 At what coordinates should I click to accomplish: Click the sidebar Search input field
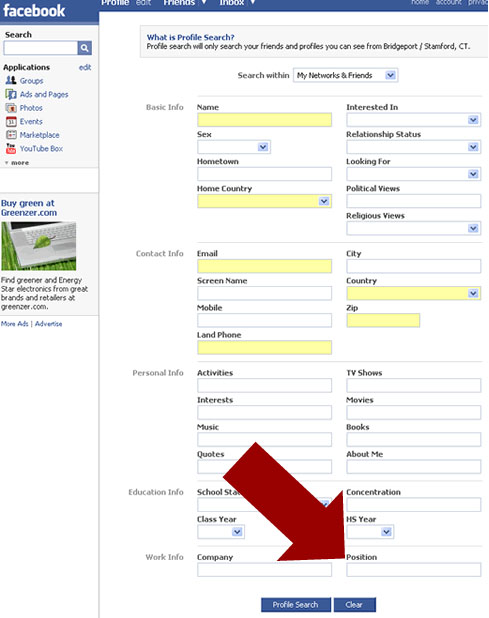41,48
